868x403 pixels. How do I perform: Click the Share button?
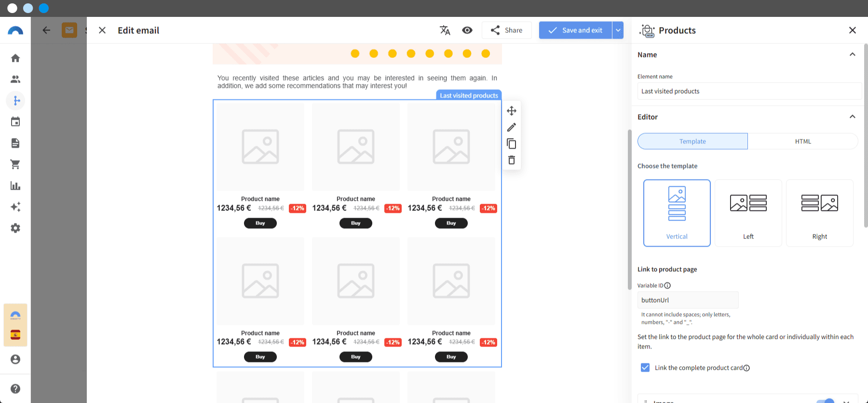tap(507, 30)
